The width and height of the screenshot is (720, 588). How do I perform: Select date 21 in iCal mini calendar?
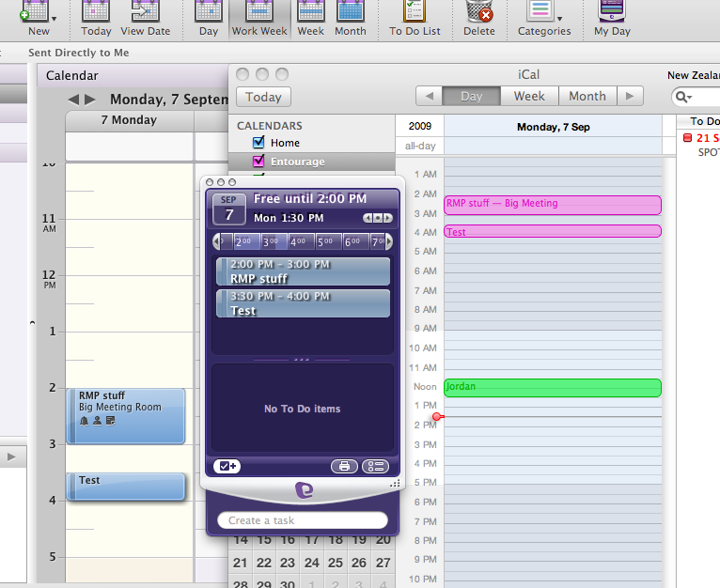click(x=240, y=563)
